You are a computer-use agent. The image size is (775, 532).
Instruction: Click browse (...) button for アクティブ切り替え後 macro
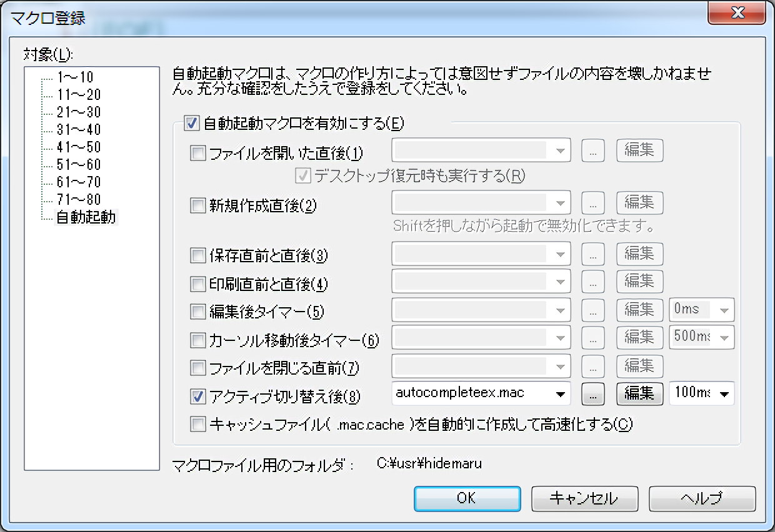(x=594, y=394)
